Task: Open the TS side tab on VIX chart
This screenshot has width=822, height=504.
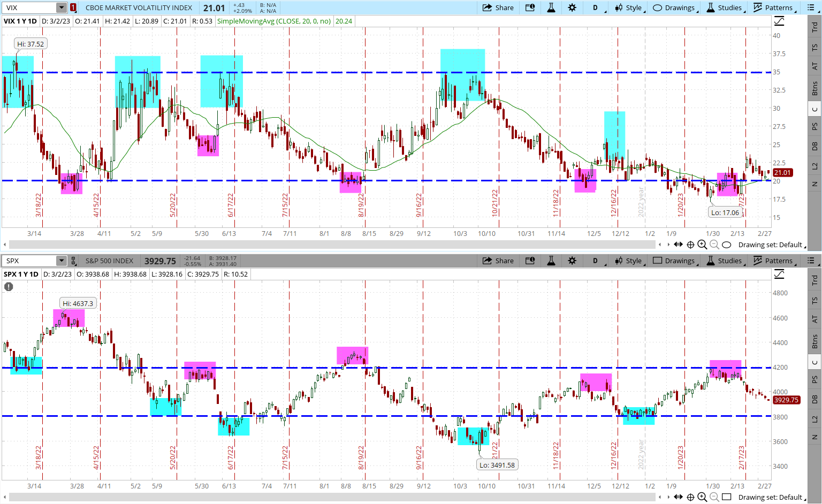Action: point(815,47)
